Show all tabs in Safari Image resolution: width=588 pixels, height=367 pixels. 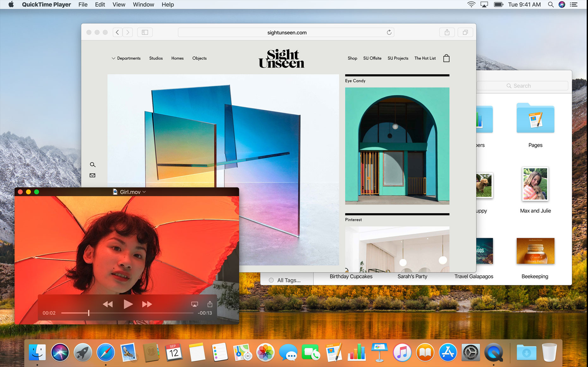coord(465,32)
